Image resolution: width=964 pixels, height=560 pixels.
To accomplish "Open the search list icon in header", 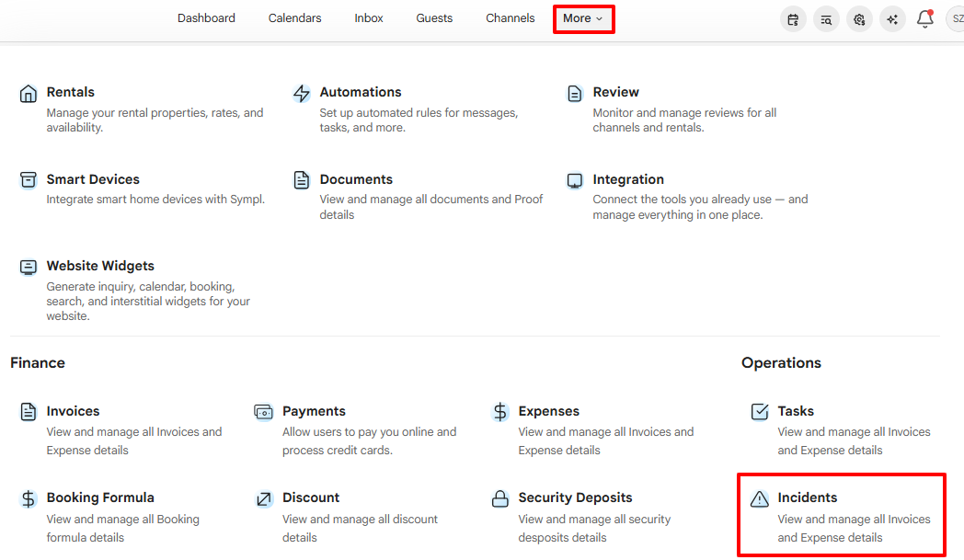I will tap(826, 19).
